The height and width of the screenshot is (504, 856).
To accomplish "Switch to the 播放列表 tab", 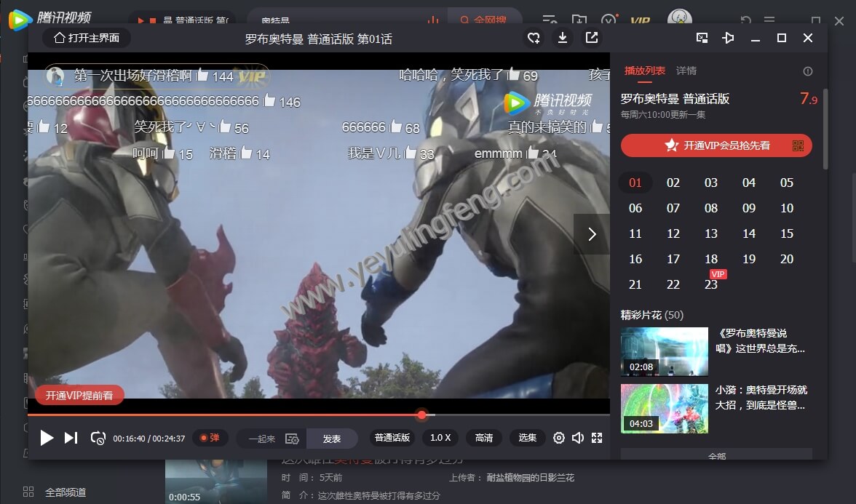I will [645, 71].
